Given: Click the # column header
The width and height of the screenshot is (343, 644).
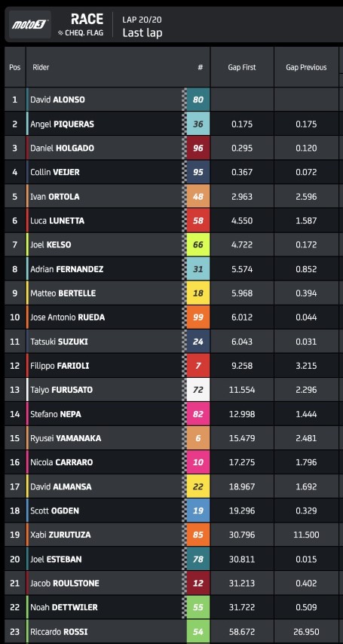Looking at the screenshot, I should (x=200, y=67).
